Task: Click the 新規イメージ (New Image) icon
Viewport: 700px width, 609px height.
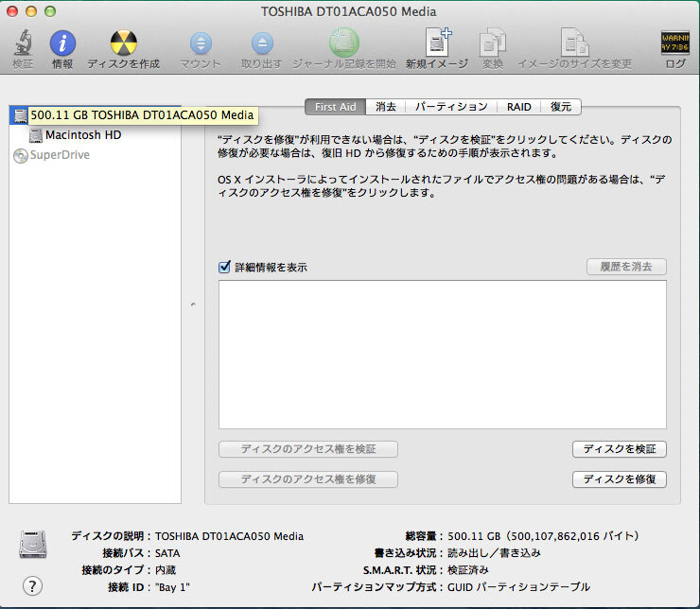Action: [x=437, y=43]
